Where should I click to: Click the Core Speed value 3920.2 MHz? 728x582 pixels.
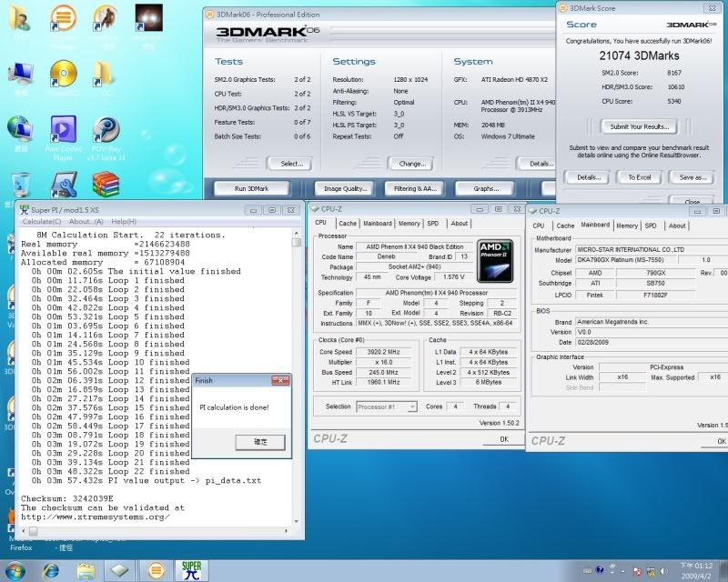pos(383,352)
